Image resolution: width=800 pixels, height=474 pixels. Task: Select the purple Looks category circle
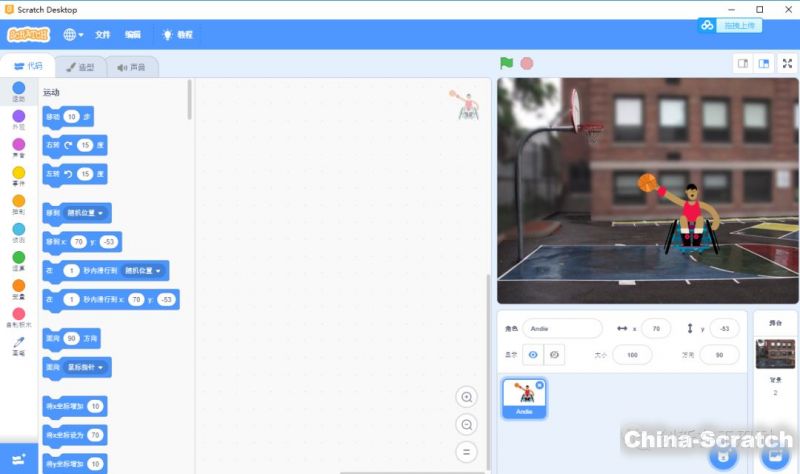tap(19, 117)
